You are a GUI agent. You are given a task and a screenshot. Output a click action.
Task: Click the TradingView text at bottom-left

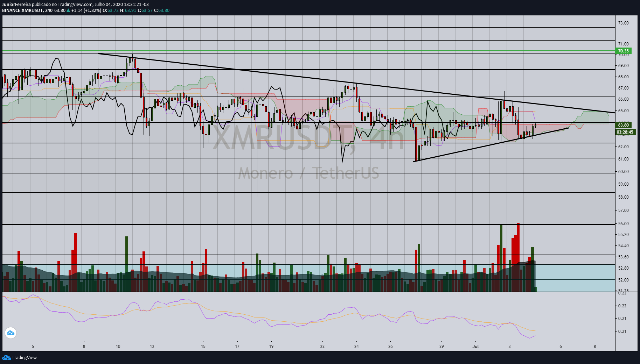pos(24,357)
